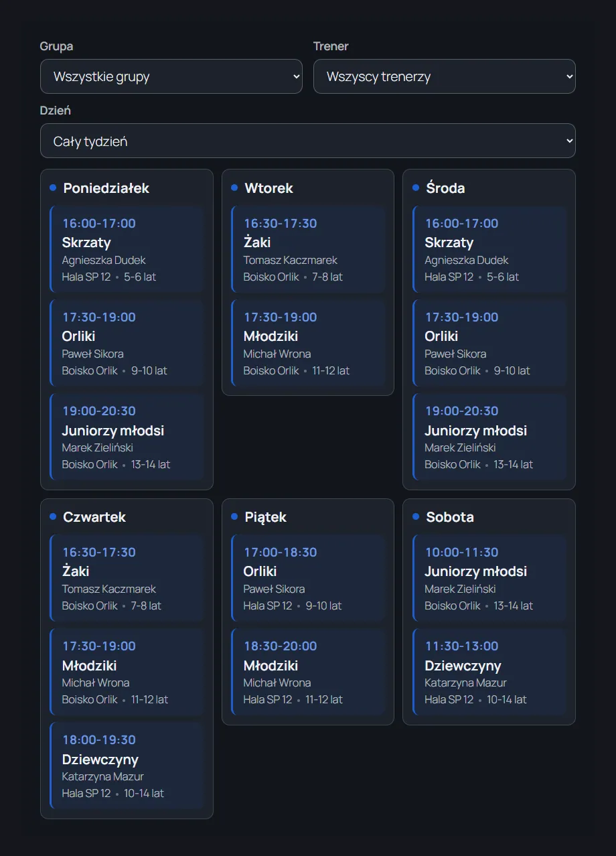
Task: Click trainer name Tomasz Kaczmarek on Wtorek
Action: pyautogui.click(x=290, y=260)
